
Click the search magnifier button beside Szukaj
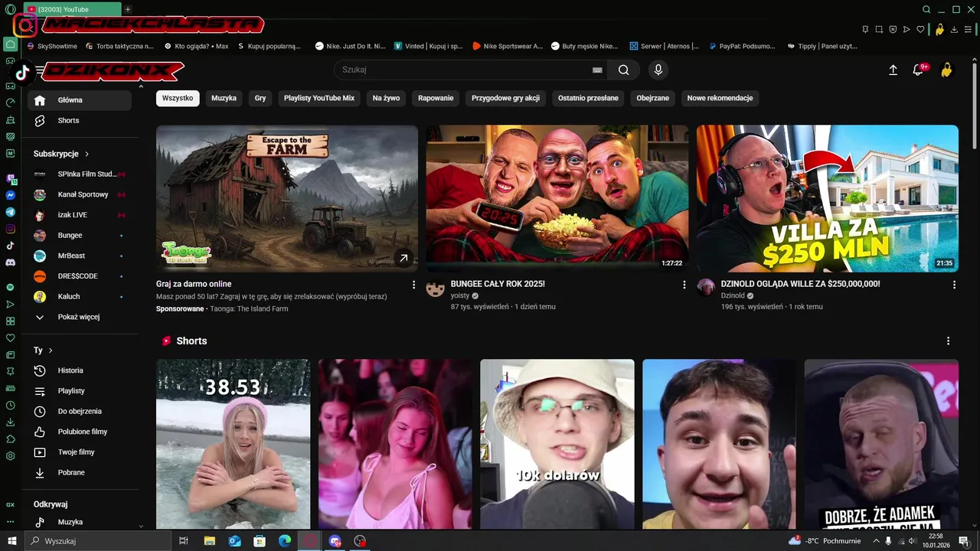coord(624,70)
